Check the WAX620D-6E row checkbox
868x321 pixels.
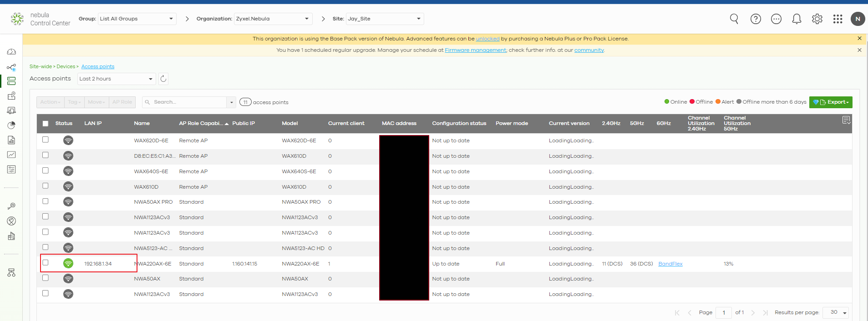(46, 140)
